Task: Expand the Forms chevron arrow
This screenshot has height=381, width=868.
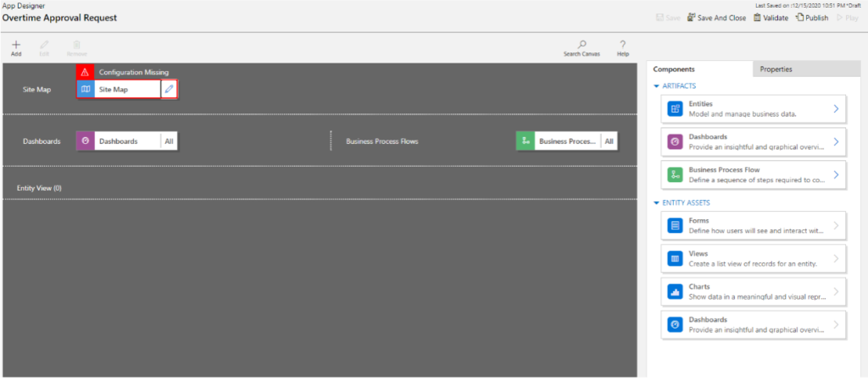Action: 836,225
